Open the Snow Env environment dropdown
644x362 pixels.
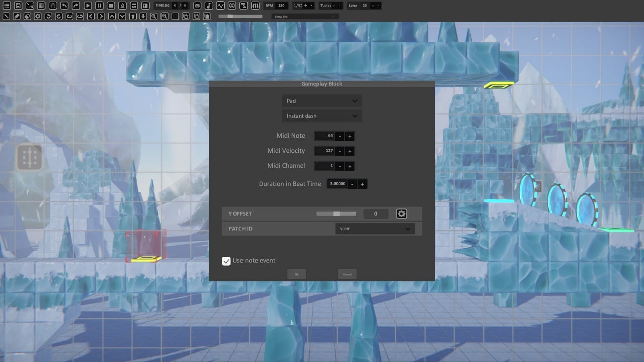[x=304, y=17]
